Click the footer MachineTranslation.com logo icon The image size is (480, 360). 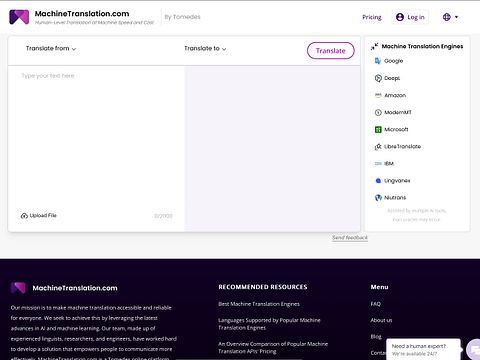(x=18, y=288)
